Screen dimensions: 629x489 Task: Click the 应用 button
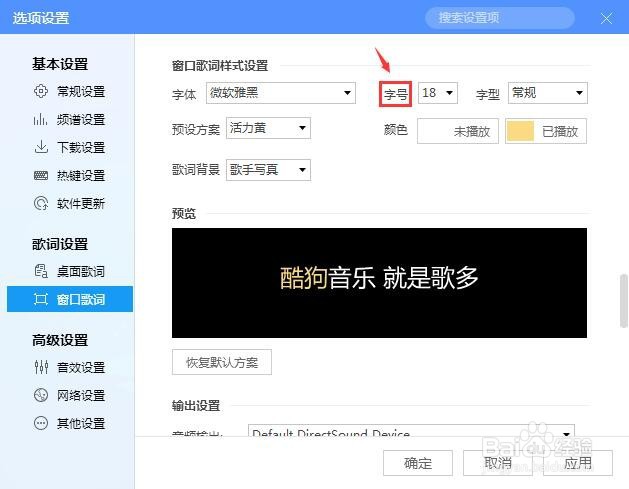578,463
